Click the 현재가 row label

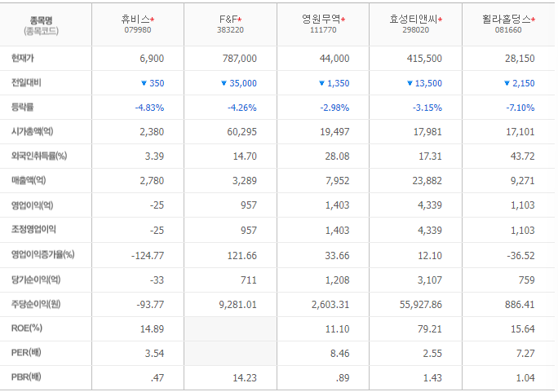tap(23, 58)
